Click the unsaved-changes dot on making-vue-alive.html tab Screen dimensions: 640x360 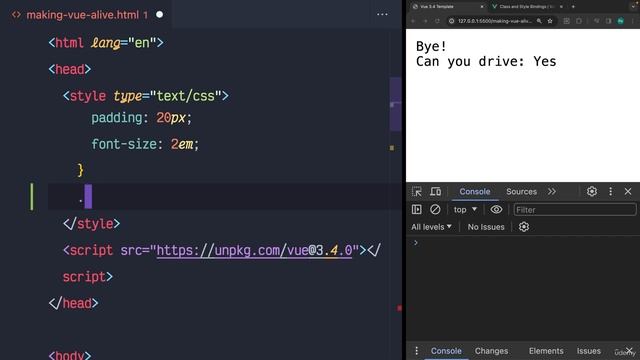(160, 15)
